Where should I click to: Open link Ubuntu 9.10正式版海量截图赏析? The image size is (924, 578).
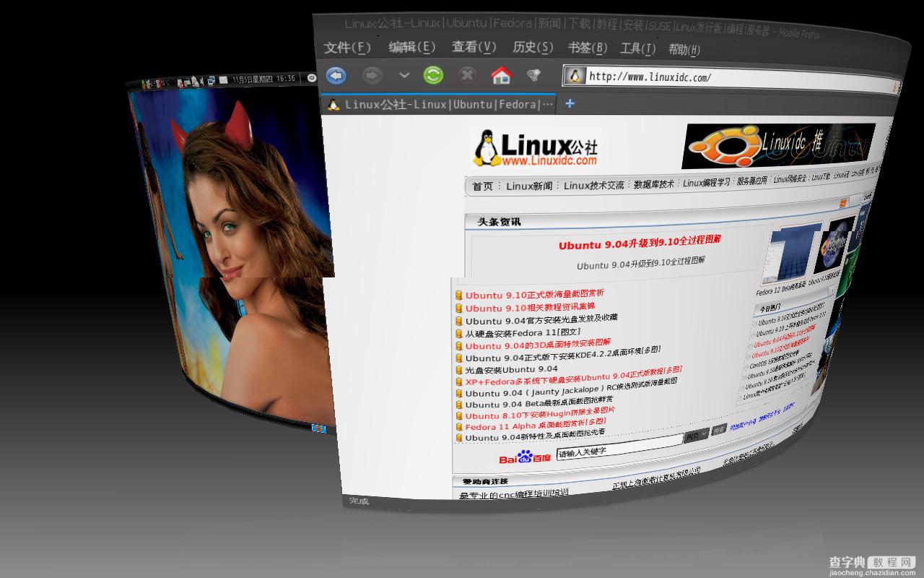[x=535, y=294]
